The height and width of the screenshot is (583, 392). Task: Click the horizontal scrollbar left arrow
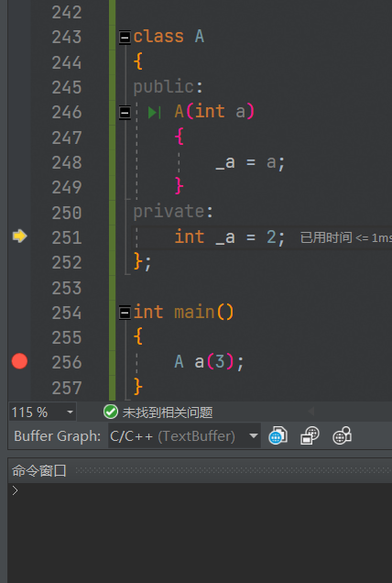coord(311,412)
